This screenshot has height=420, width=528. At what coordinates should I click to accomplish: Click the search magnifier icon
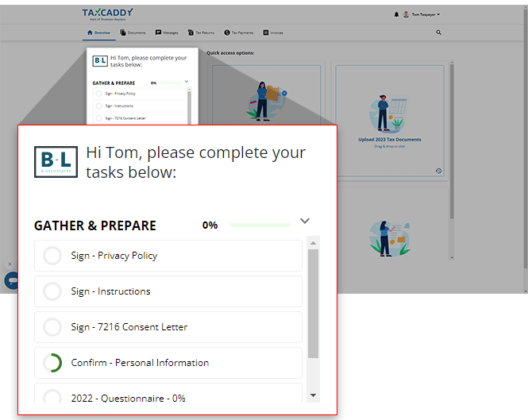[438, 33]
